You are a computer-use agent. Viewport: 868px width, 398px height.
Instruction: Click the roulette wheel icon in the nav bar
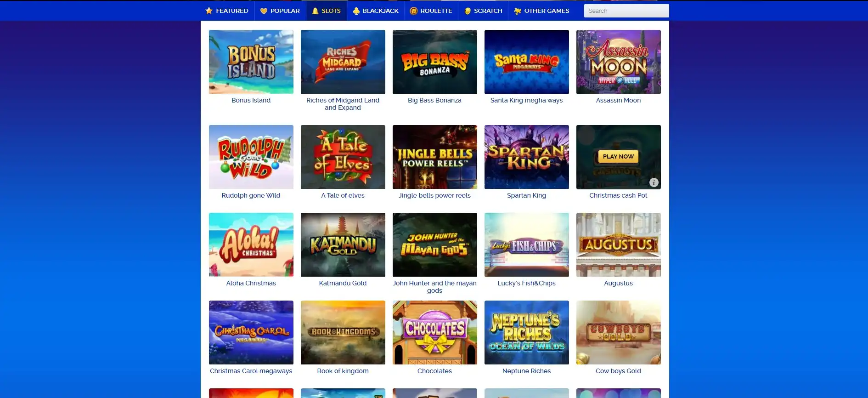pyautogui.click(x=413, y=11)
